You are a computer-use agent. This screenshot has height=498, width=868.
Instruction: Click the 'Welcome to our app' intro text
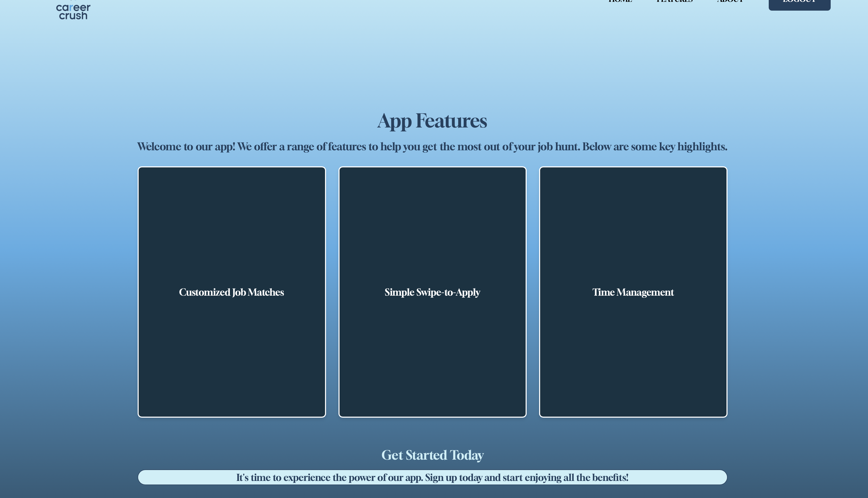pos(432,147)
